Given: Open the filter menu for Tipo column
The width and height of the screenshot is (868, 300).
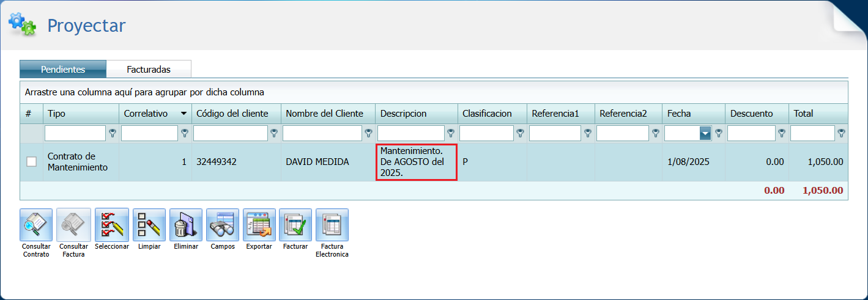Looking at the screenshot, I should (x=113, y=133).
